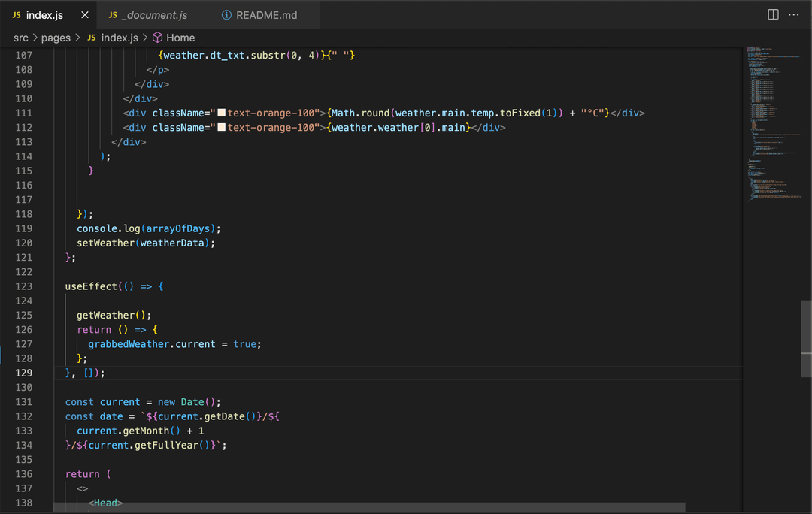The width and height of the screenshot is (812, 514).
Task: Click the info icon on README.md tab
Action: [226, 15]
